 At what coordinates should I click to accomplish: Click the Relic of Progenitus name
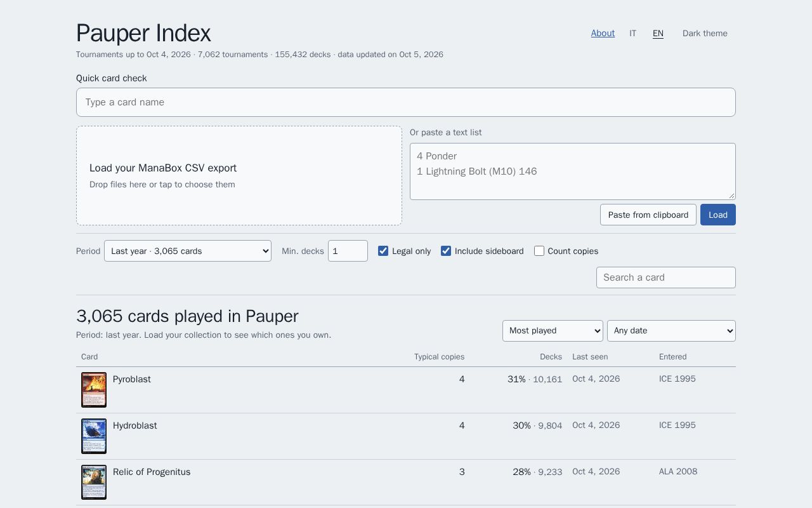(152, 472)
